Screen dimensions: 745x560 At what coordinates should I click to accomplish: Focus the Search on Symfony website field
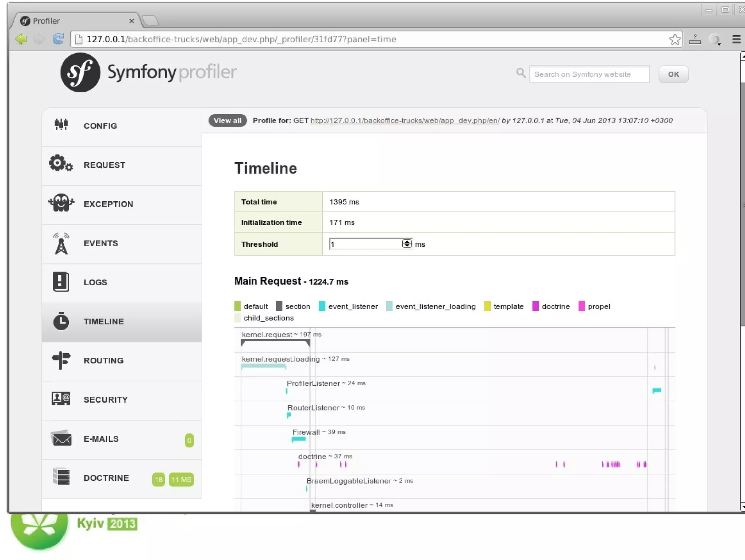(589, 74)
